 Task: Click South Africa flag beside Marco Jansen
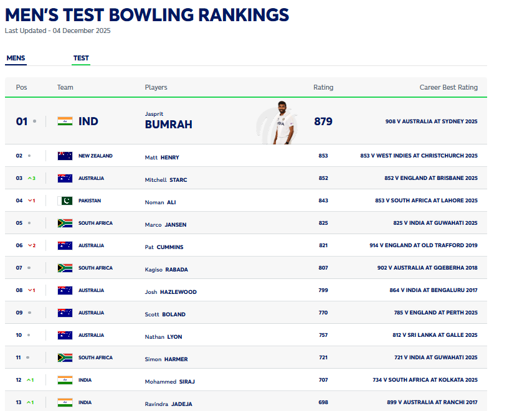pyautogui.click(x=65, y=224)
